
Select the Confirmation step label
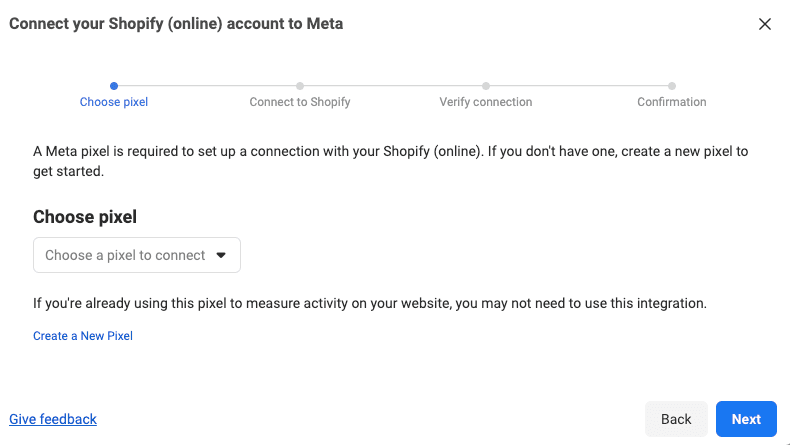point(672,102)
